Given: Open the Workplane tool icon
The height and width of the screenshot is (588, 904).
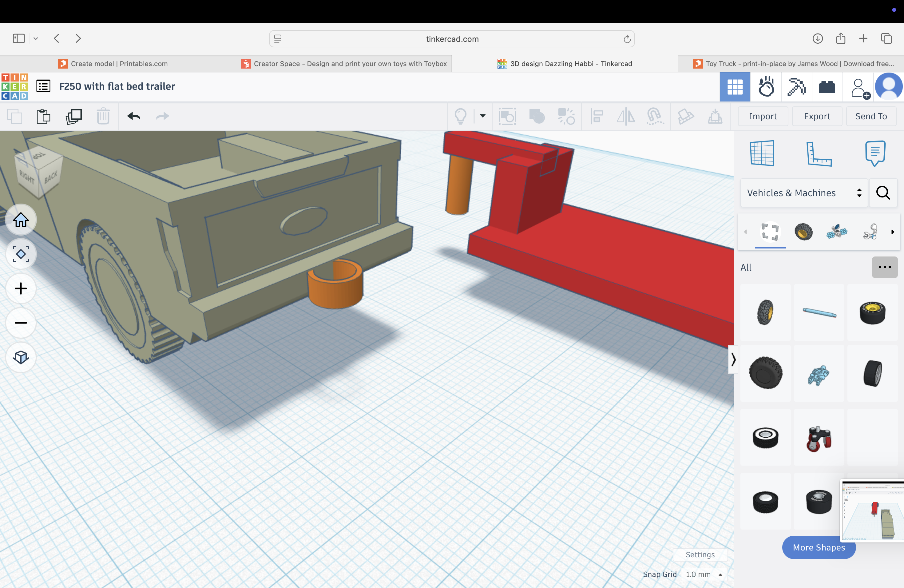Looking at the screenshot, I should click(x=762, y=153).
